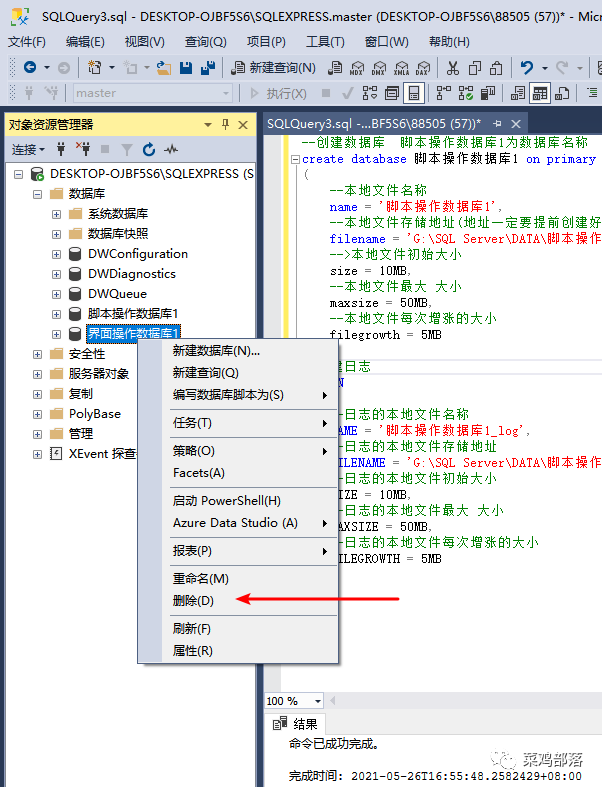Click the DAX query icon

(x=423, y=68)
